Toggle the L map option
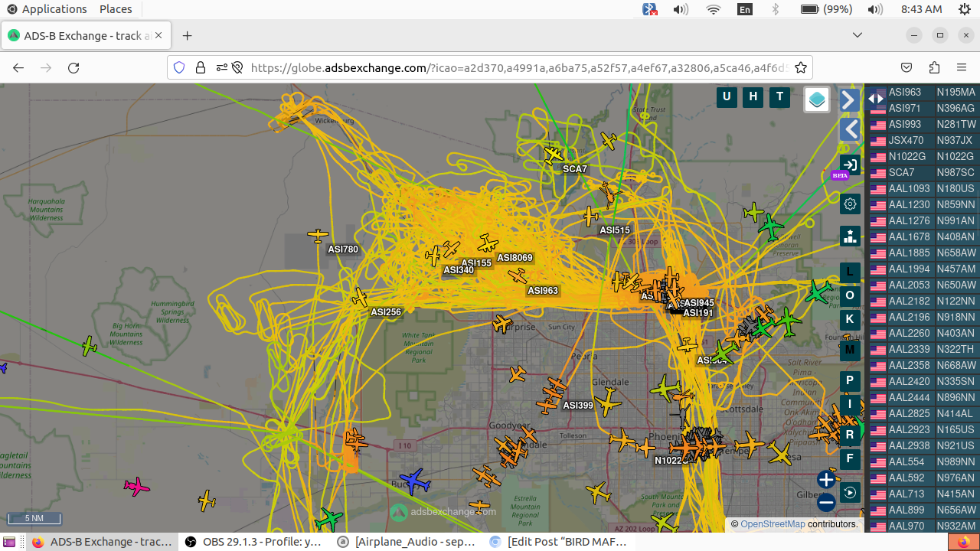The width and height of the screenshot is (980, 551). click(850, 272)
